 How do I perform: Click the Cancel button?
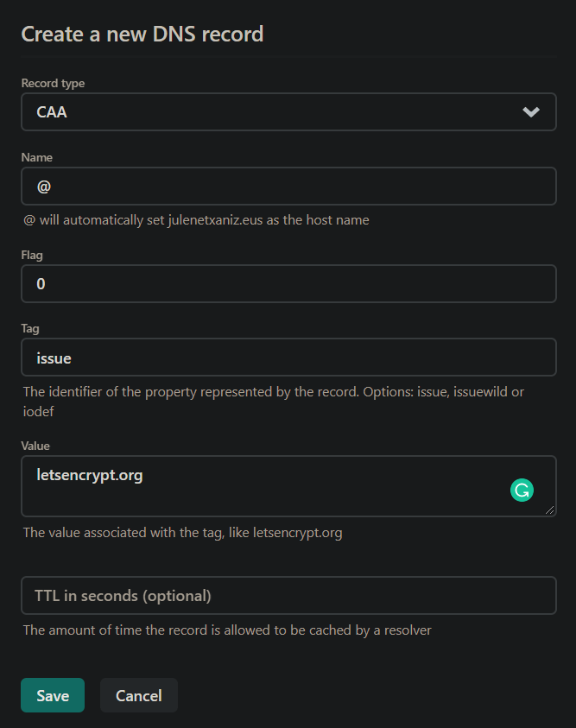point(138,695)
